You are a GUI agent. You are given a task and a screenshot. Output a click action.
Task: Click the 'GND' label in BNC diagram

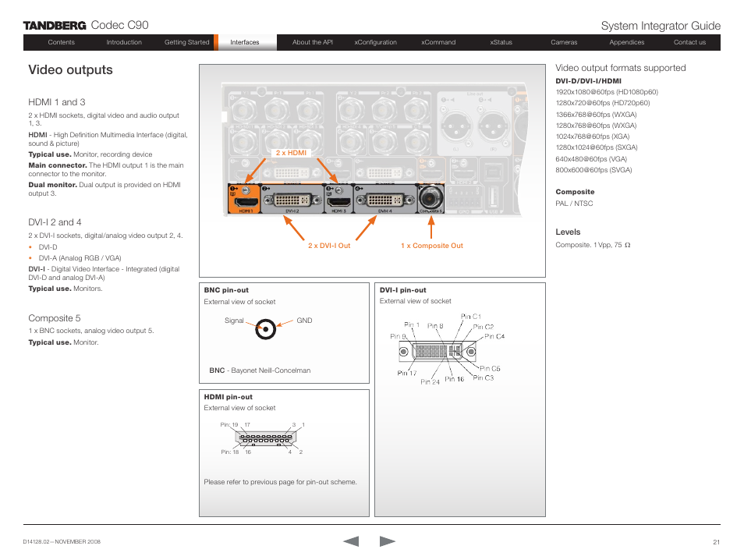304,321
